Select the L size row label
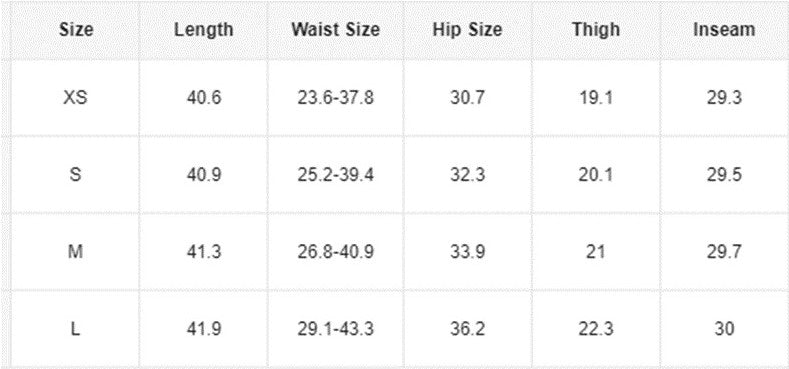 tap(75, 329)
